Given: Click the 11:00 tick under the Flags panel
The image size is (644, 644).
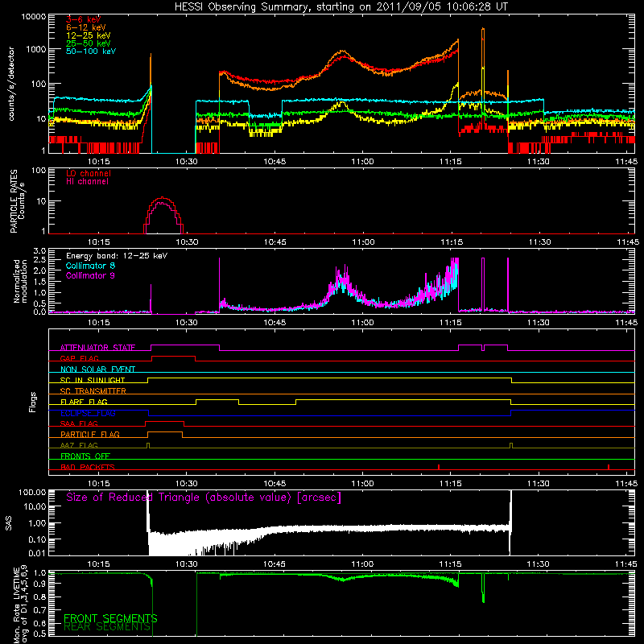Looking at the screenshot, I should coord(363,484).
